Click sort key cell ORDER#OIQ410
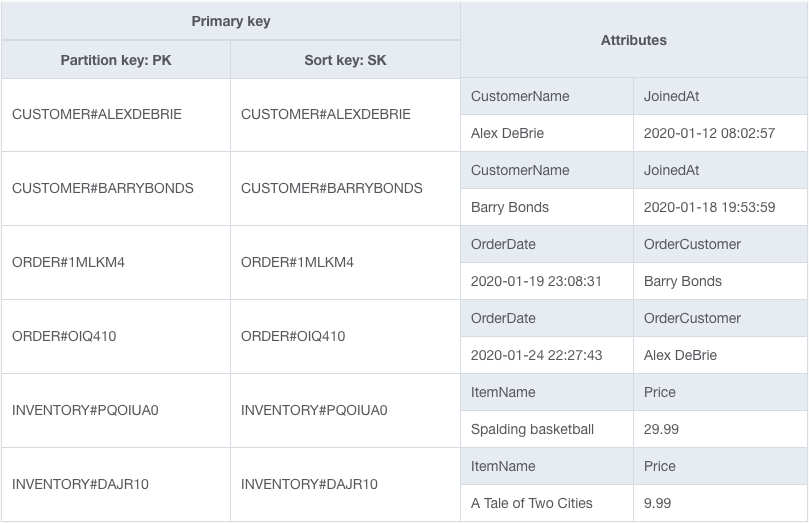Screen dimensions: 809x523 293,336
